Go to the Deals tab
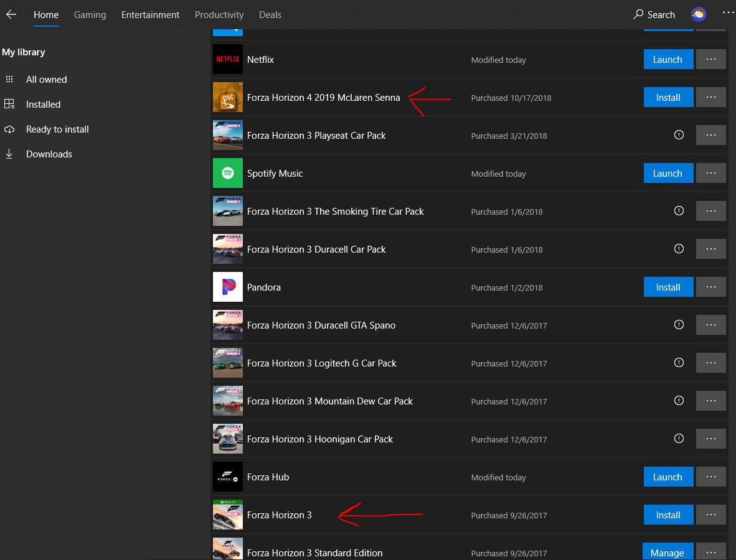This screenshot has height=560, width=736. [x=270, y=14]
